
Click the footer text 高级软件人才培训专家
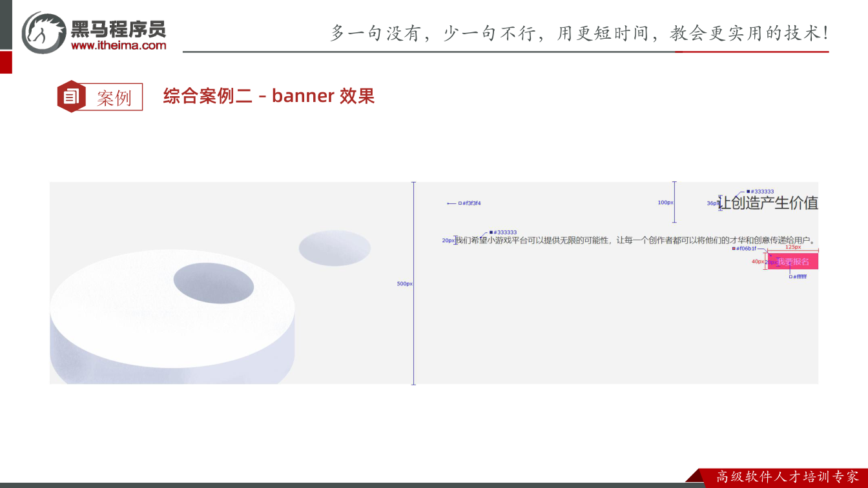788,477
